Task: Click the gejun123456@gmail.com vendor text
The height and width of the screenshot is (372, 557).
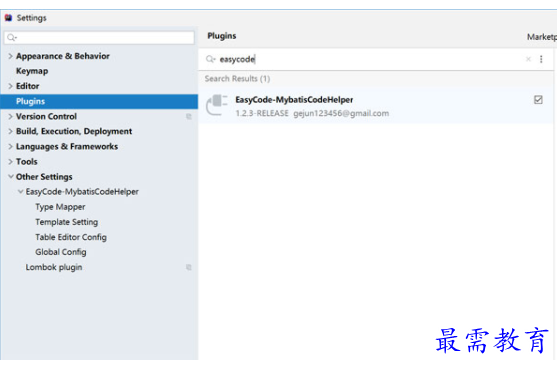Action: point(341,113)
